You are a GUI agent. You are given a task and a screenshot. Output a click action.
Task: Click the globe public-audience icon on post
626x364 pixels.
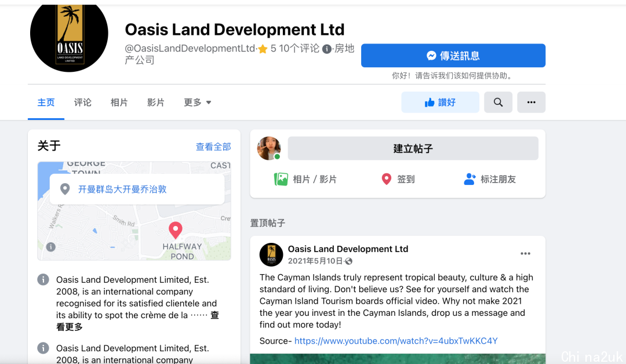[x=349, y=261]
